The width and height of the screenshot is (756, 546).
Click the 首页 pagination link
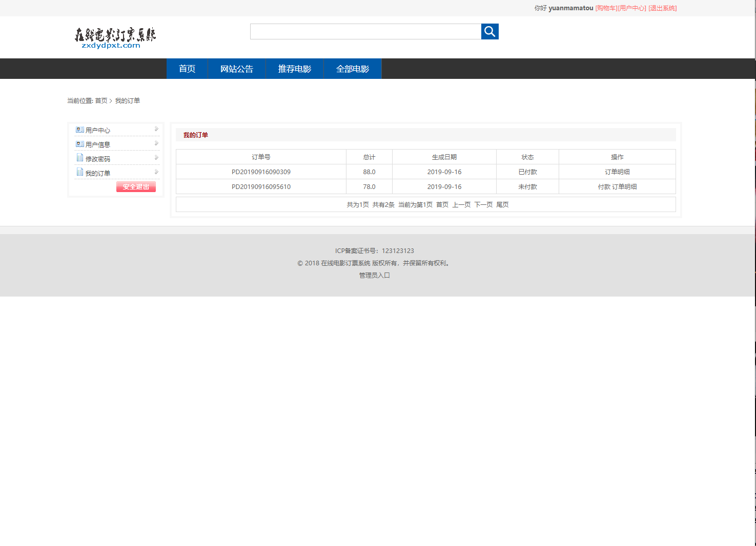pyautogui.click(x=442, y=205)
